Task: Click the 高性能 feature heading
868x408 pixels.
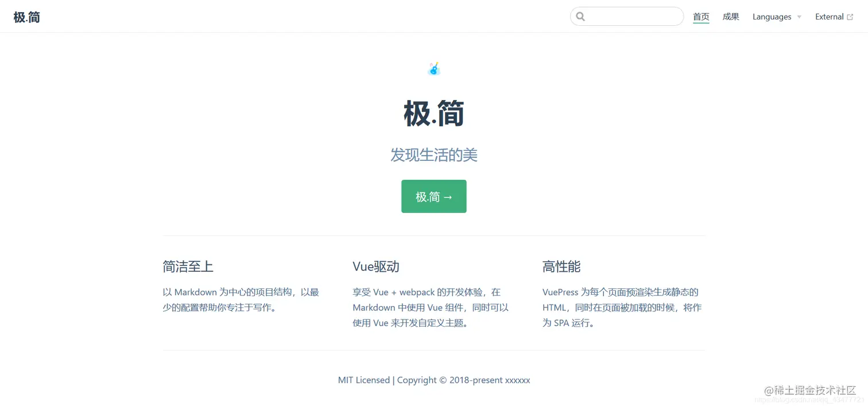Action: pos(561,267)
